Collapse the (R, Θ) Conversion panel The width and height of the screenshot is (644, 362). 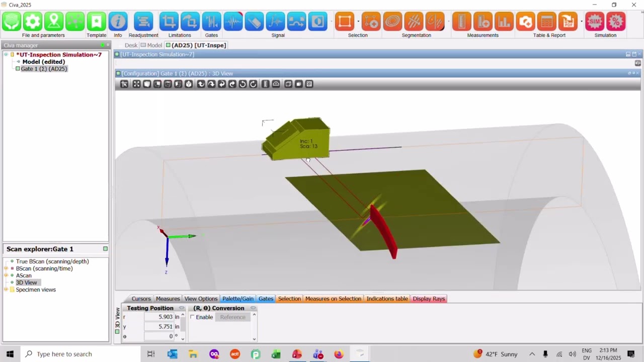click(253, 308)
